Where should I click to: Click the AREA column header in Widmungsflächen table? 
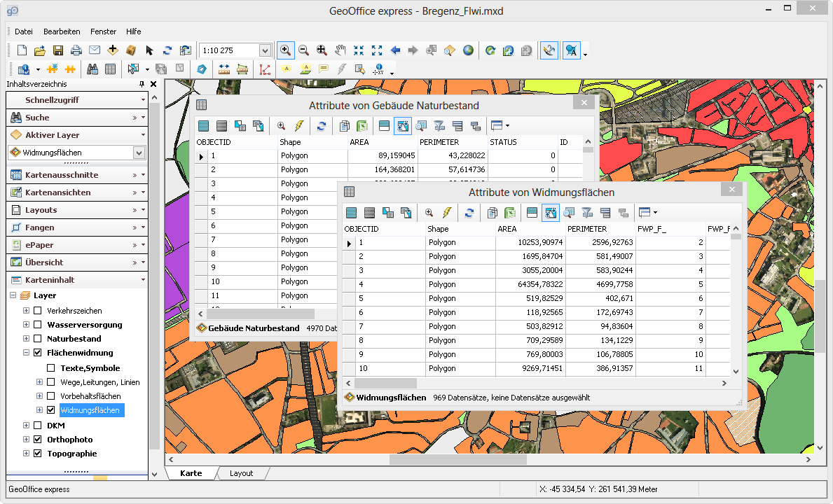click(x=507, y=229)
